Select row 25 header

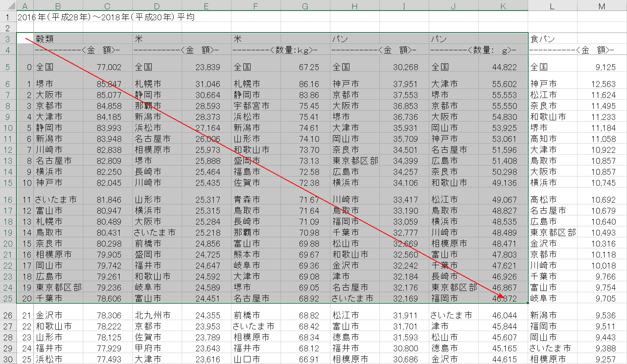pyautogui.click(x=8, y=298)
